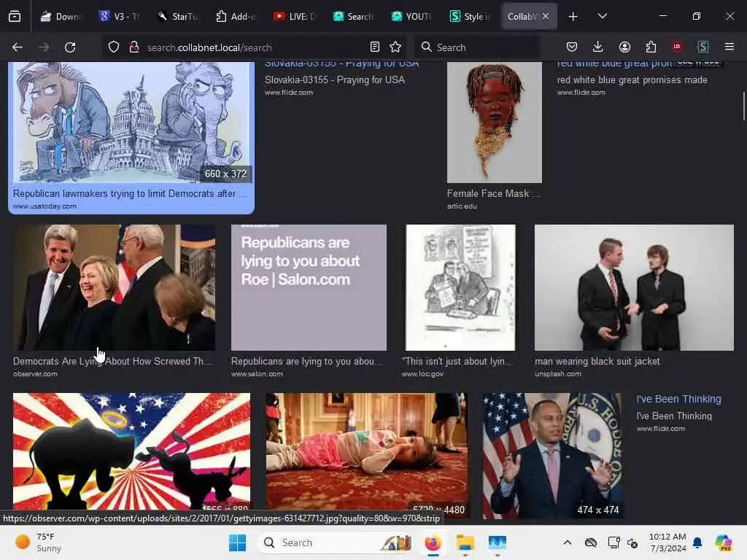Open two men in suits thumbnail
The height and width of the screenshot is (560, 747).
click(x=634, y=287)
